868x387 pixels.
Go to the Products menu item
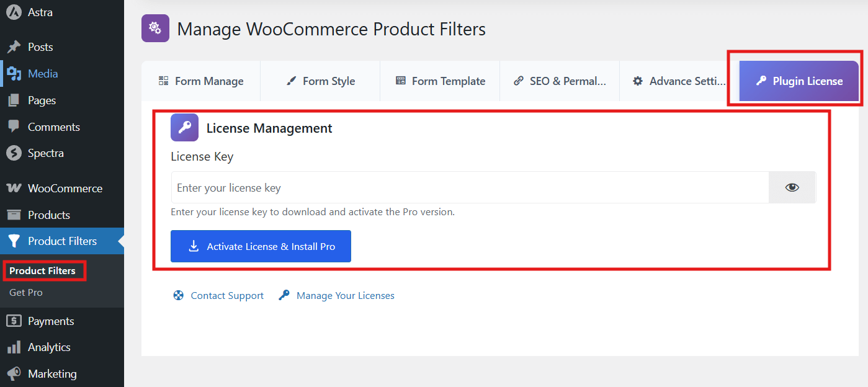click(62, 215)
